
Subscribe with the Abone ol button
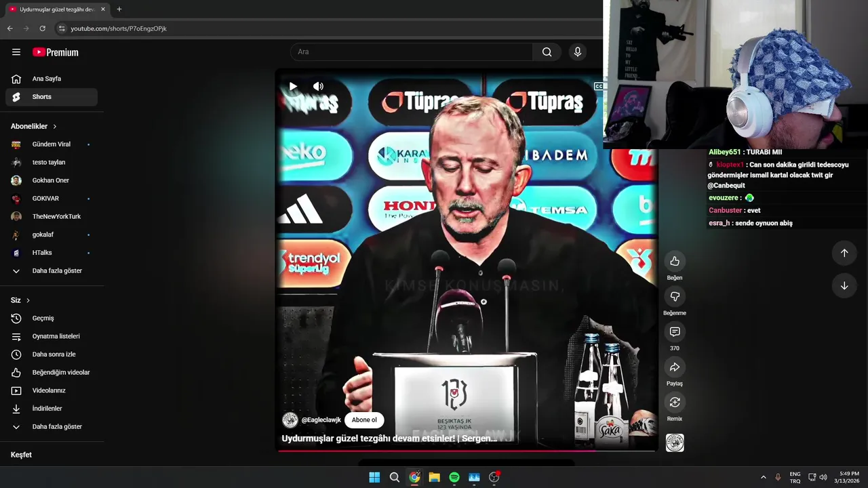coord(364,420)
